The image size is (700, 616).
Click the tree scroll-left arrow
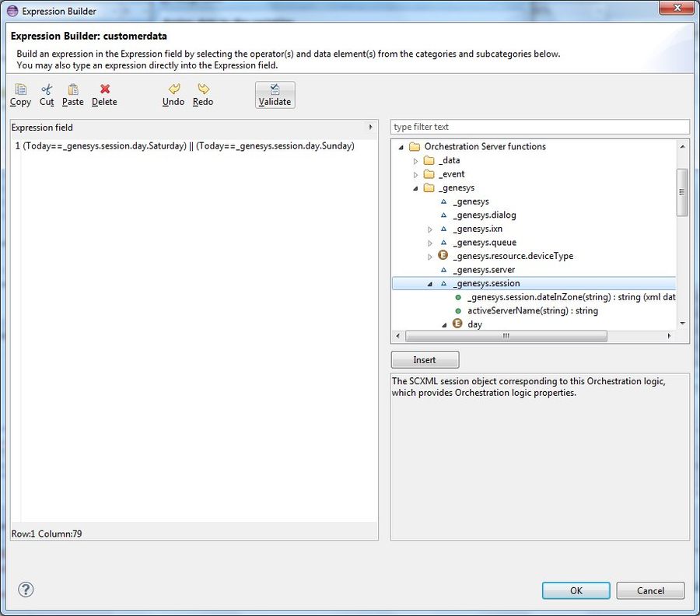click(397, 336)
